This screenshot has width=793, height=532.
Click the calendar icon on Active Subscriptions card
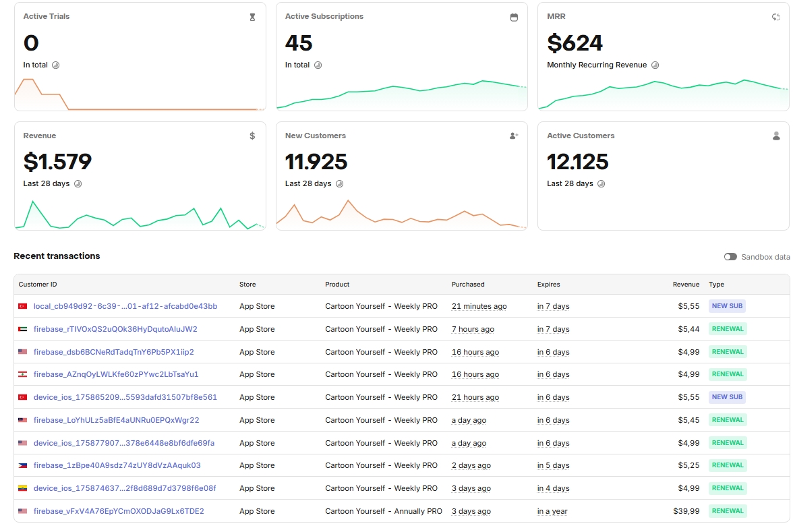pos(514,18)
